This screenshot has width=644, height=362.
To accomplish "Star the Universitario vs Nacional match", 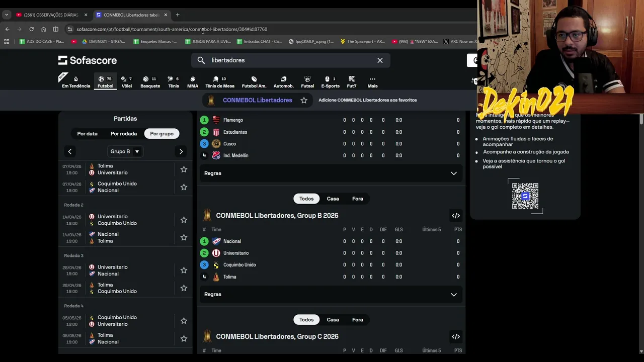I will 184,270.
